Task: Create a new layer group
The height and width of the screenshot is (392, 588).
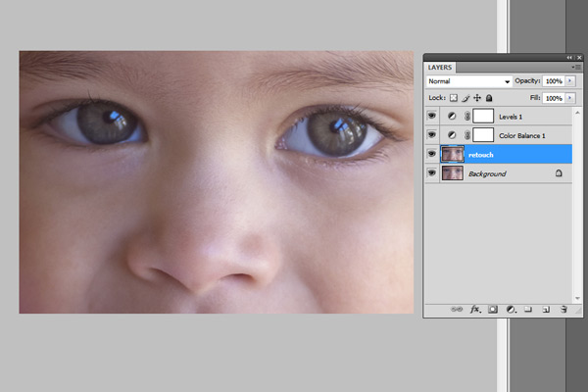Action: pyautogui.click(x=528, y=310)
